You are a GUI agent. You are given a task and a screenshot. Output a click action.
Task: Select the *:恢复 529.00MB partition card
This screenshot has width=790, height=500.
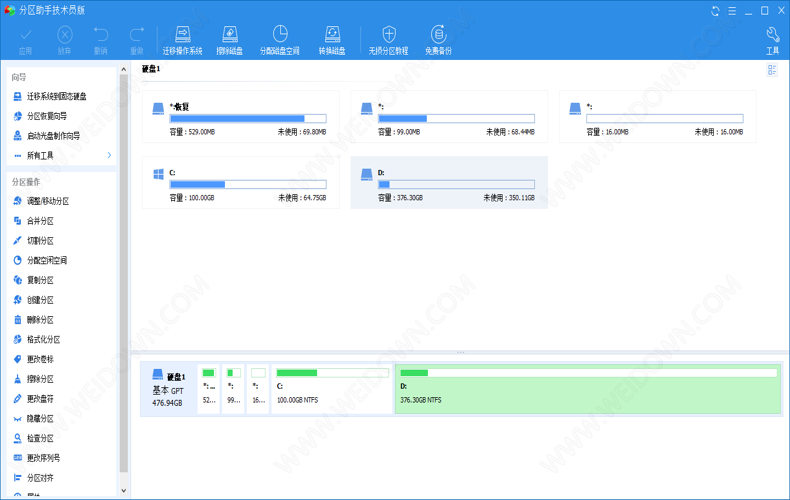tap(241, 117)
